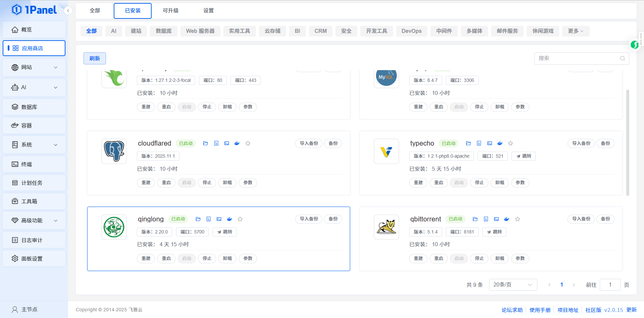
Task: Open the 终端 (terminal) sidebar item
Action: pos(34,164)
